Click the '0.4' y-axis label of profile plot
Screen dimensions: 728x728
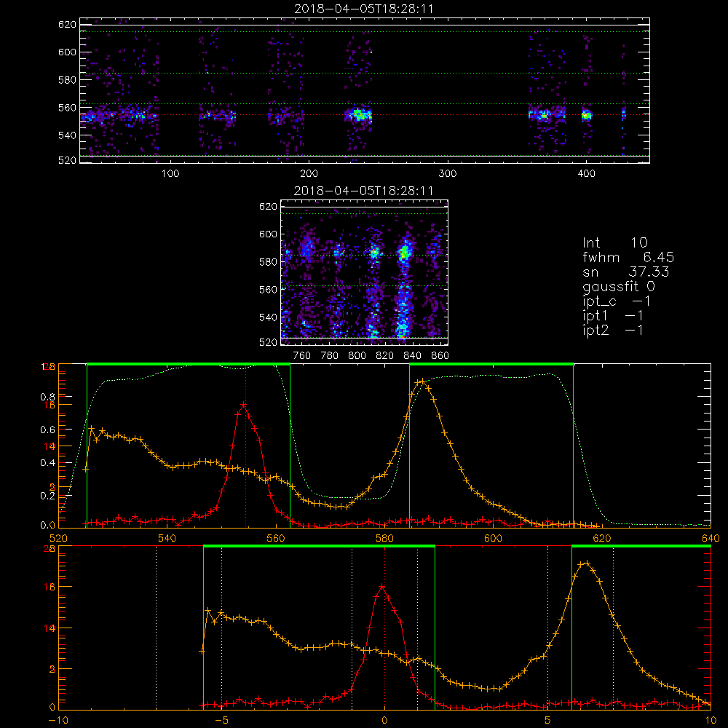coord(47,463)
